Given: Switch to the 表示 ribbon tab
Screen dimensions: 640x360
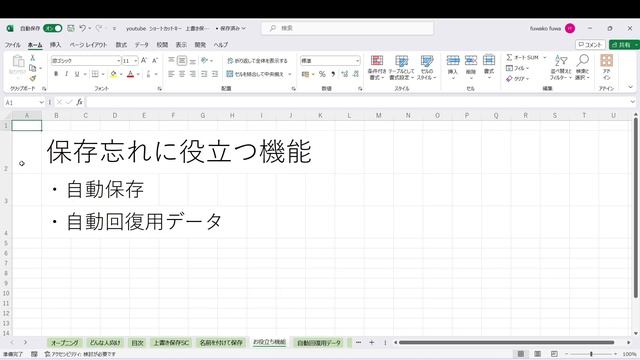Looking at the screenshot, I should tap(181, 45).
